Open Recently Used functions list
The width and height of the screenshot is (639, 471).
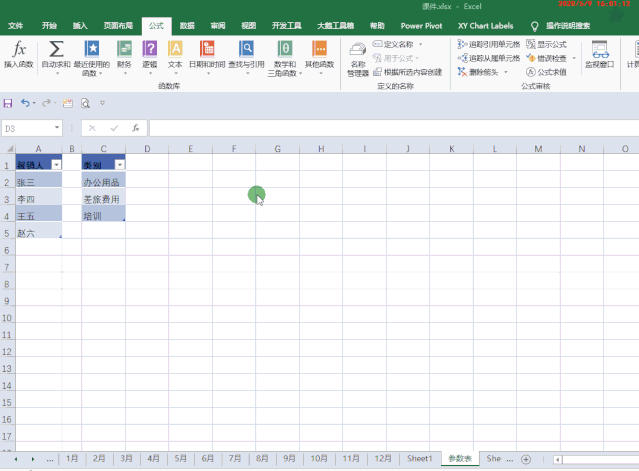(92, 58)
